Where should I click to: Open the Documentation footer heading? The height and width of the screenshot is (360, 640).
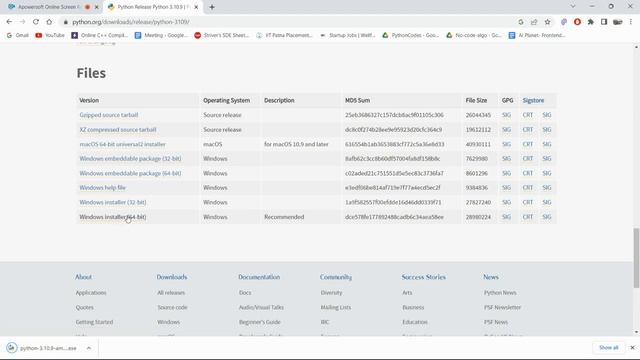point(259,277)
